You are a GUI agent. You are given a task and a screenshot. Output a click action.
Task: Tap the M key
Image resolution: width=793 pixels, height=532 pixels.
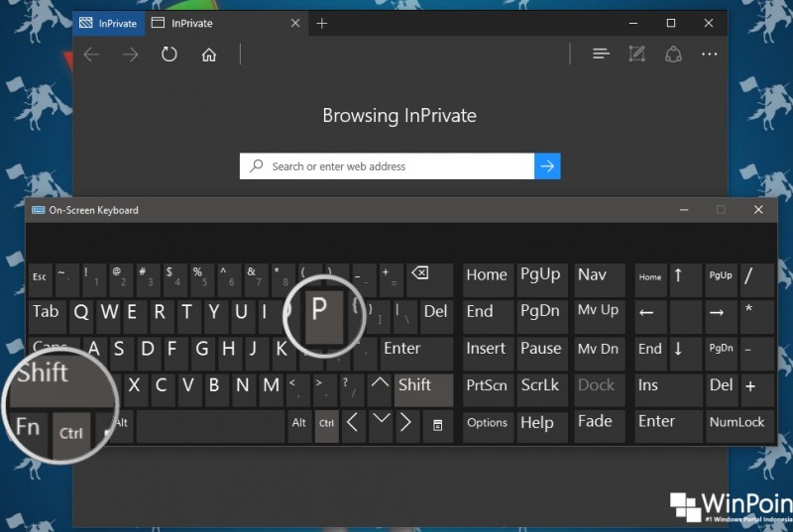(272, 390)
